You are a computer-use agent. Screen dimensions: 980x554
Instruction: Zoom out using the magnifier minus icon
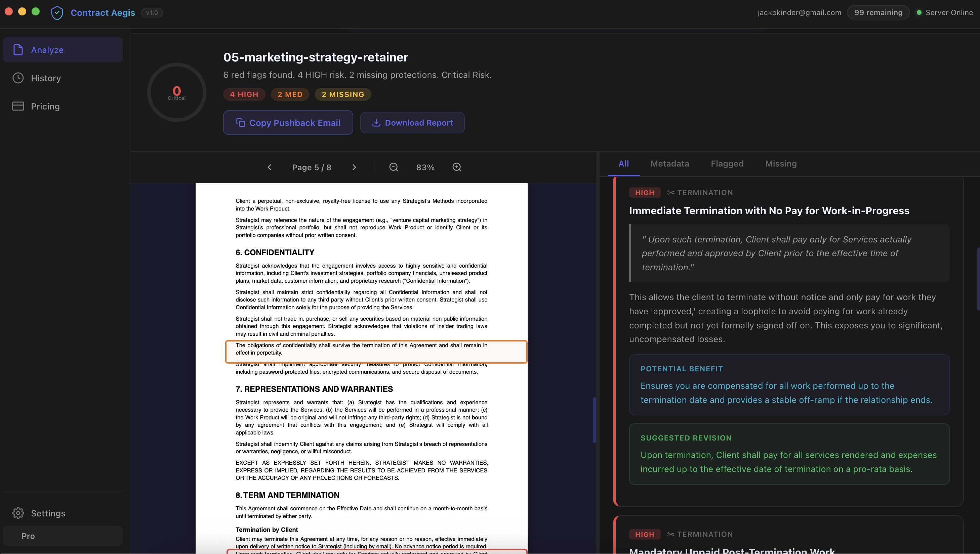click(x=393, y=167)
